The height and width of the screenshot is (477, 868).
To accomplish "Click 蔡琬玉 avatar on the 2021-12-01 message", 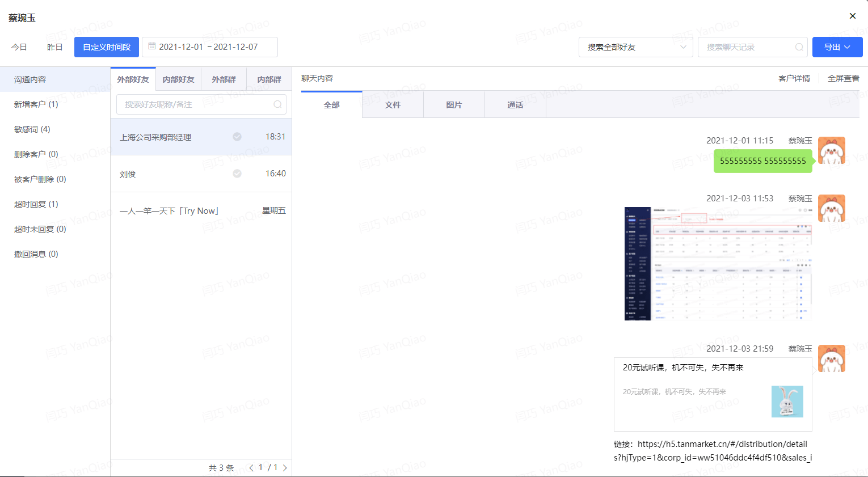I will (831, 150).
